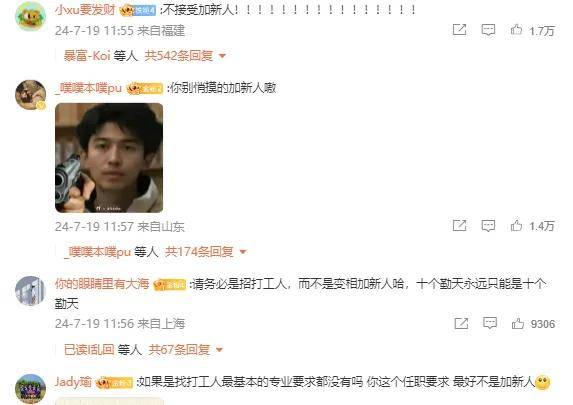Expand 共174条回复 replies
The width and height of the screenshot is (573, 405).
(x=206, y=251)
